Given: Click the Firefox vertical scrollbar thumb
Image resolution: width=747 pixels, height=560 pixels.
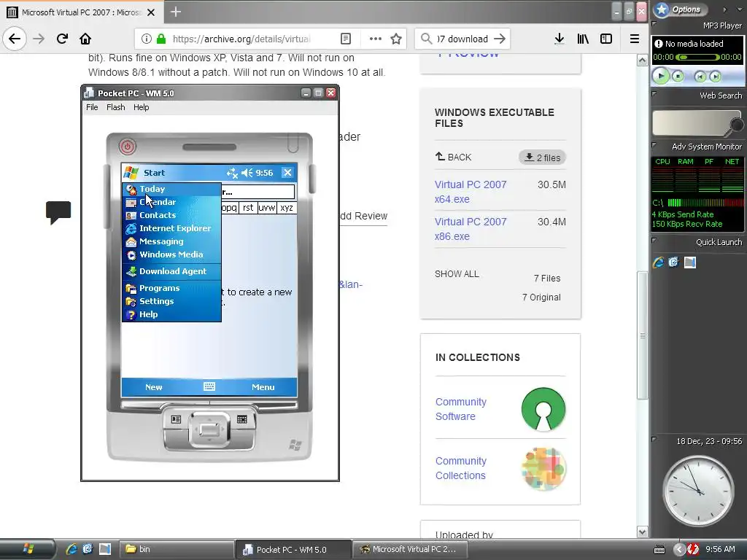Looking at the screenshot, I should tap(642, 335).
